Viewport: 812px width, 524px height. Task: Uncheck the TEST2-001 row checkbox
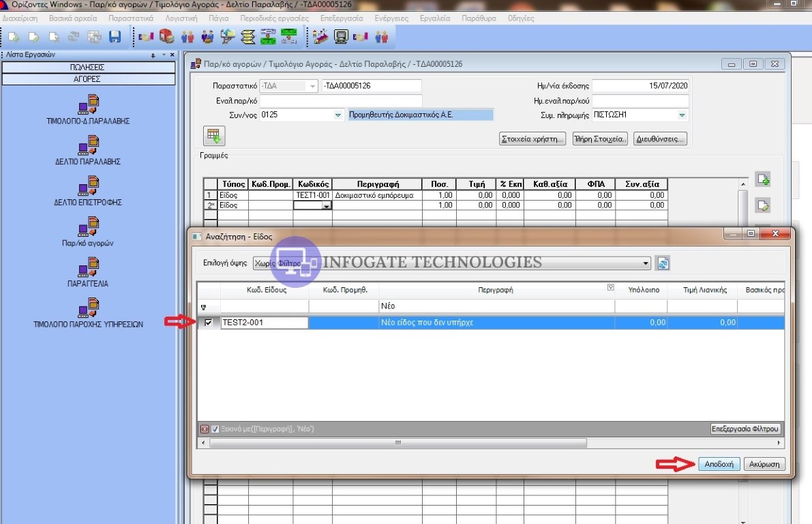click(x=209, y=323)
